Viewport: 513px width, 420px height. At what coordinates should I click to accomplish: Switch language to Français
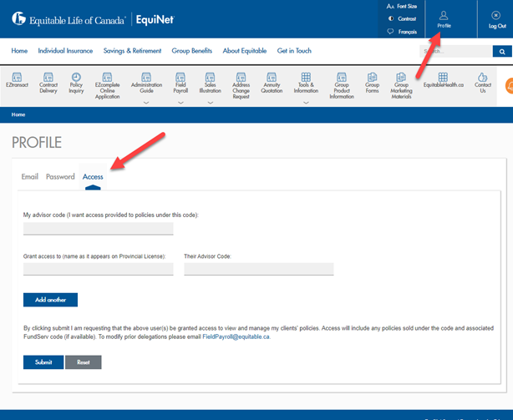[402, 32]
